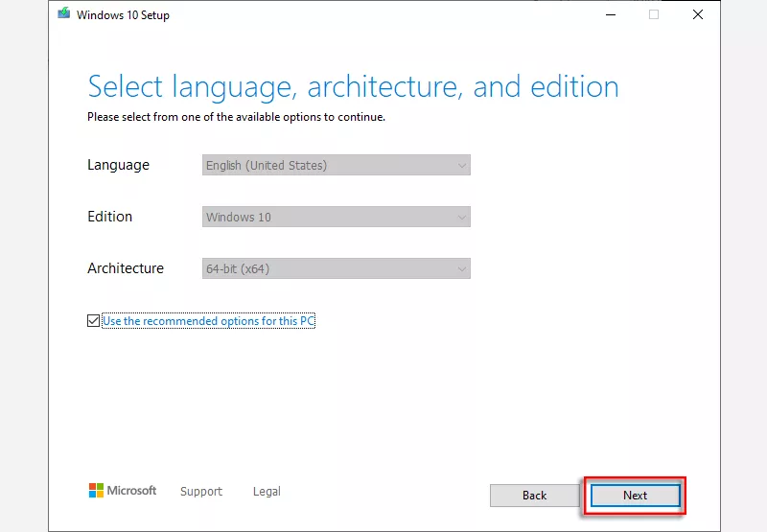This screenshot has height=532, width=767.
Task: Click the 'Architecture' field label
Action: 126,268
